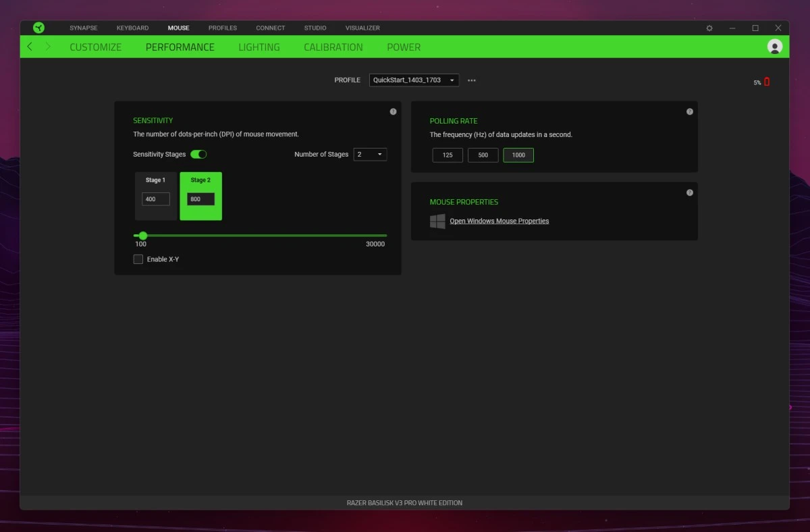Open the profile three-dots options menu
The height and width of the screenshot is (532, 810).
[472, 80]
